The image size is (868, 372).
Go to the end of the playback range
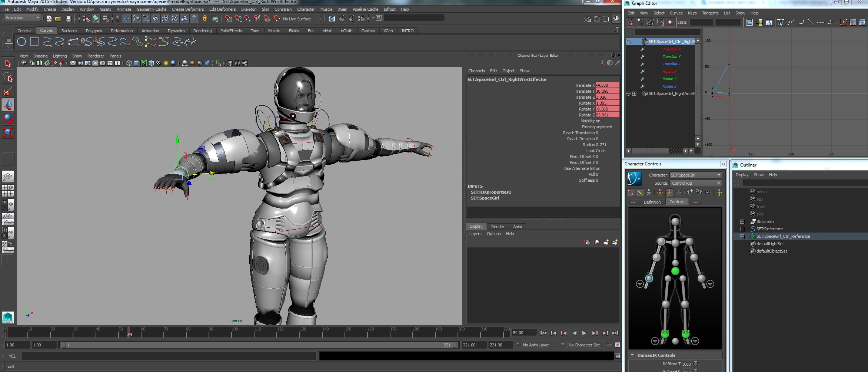click(x=615, y=333)
